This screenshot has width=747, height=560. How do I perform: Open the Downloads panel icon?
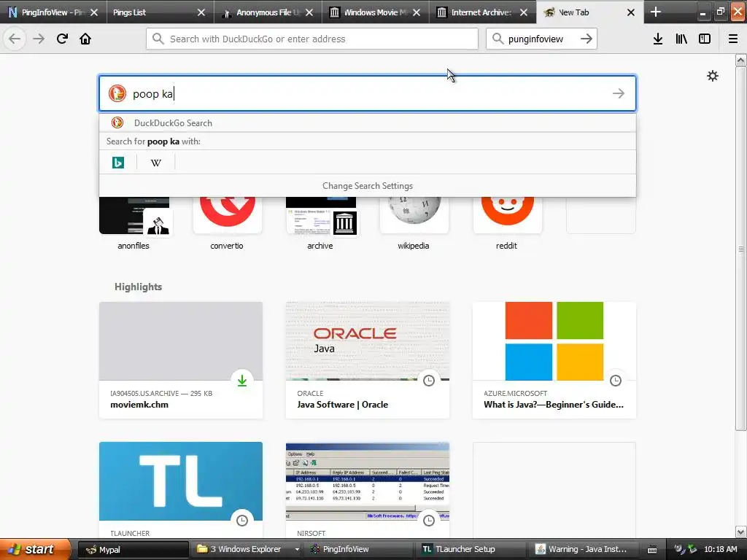(x=658, y=39)
